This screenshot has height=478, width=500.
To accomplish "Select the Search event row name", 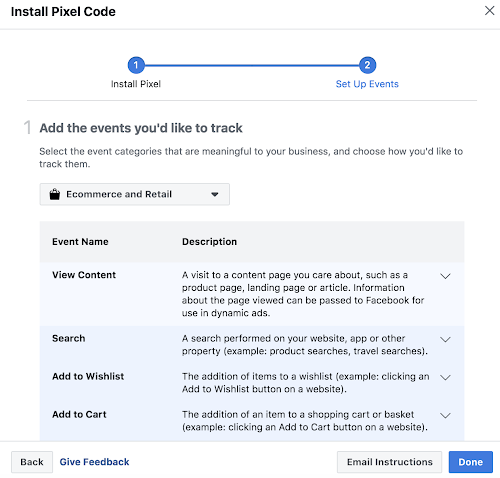I will click(x=69, y=338).
